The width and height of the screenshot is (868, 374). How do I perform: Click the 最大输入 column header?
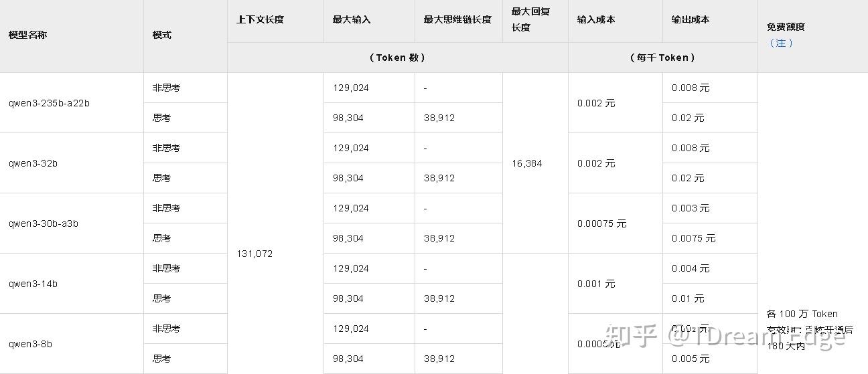(351, 20)
